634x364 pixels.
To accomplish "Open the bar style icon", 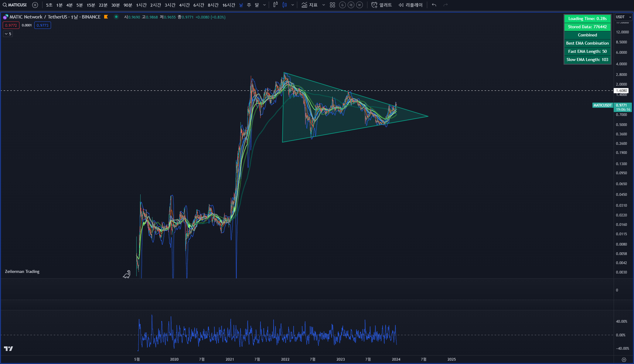I will tap(275, 5).
